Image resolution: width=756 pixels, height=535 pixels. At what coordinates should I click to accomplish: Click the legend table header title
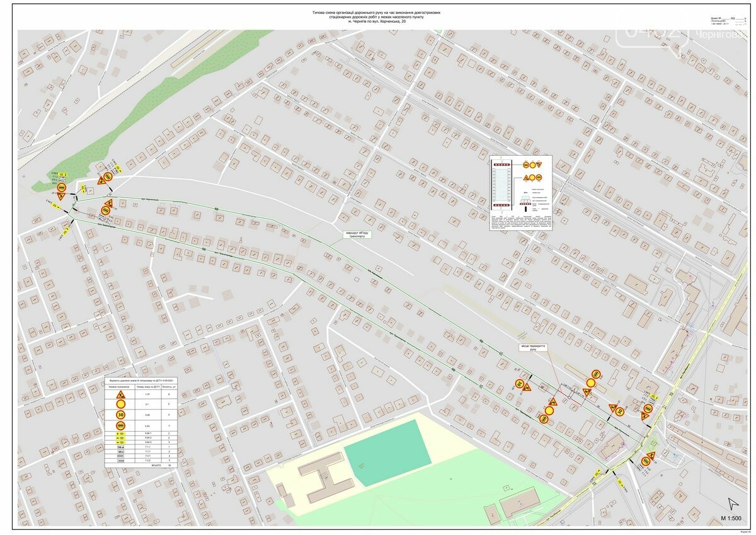[x=142, y=381]
